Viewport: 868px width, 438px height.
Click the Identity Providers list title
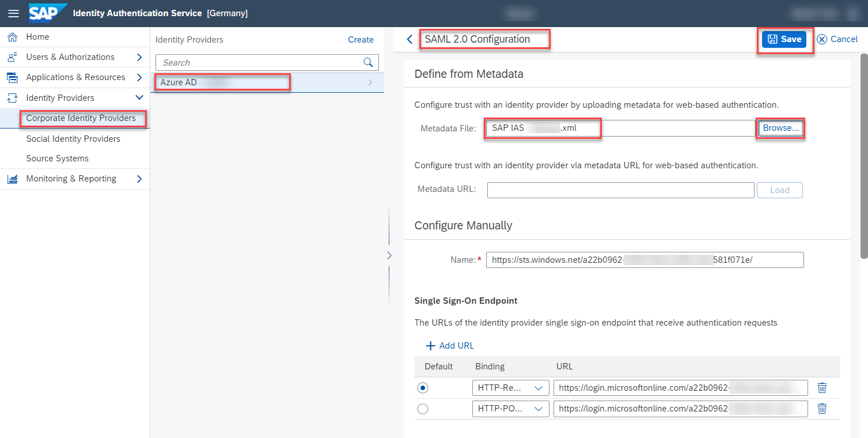[189, 40]
